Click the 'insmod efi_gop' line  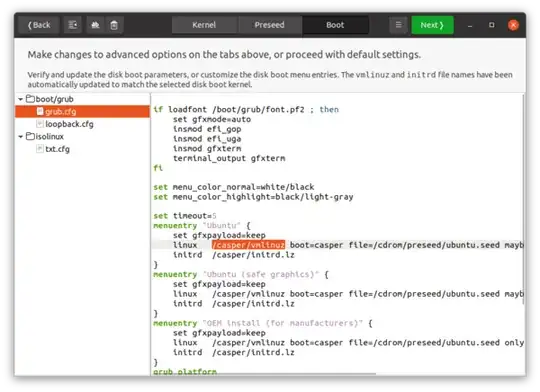tap(207, 129)
